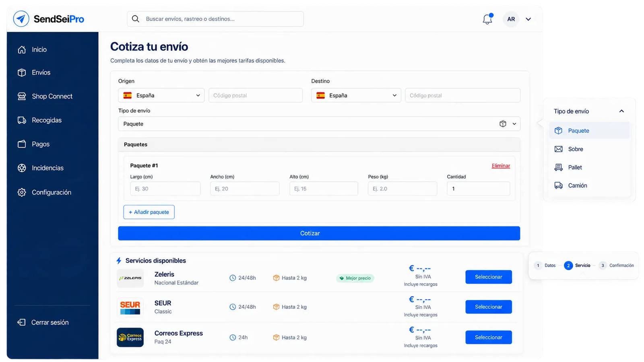Click the search magnifier icon

pyautogui.click(x=136, y=19)
